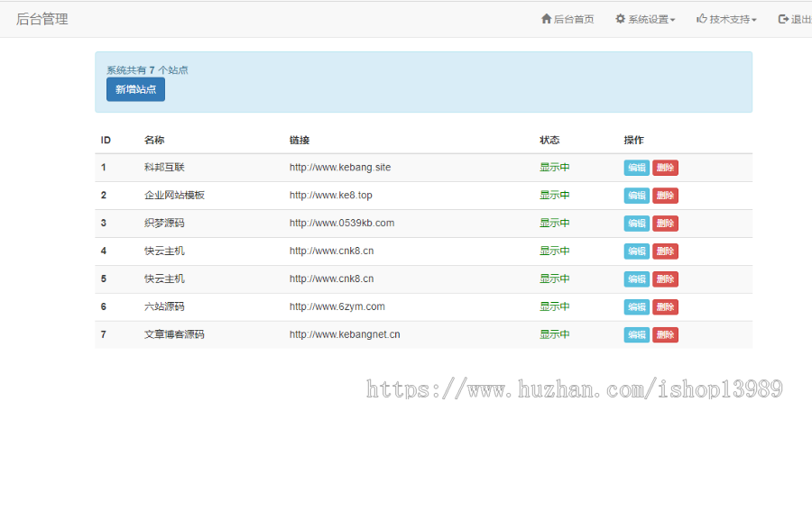812x512 pixels.
Task: Click the name 企业网站模板
Action: (x=174, y=196)
